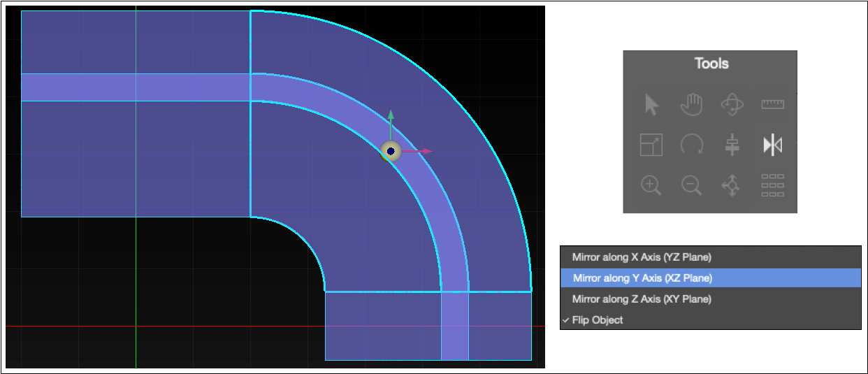Click the zoom in magnifier tool
868x374 pixels.
(651, 185)
